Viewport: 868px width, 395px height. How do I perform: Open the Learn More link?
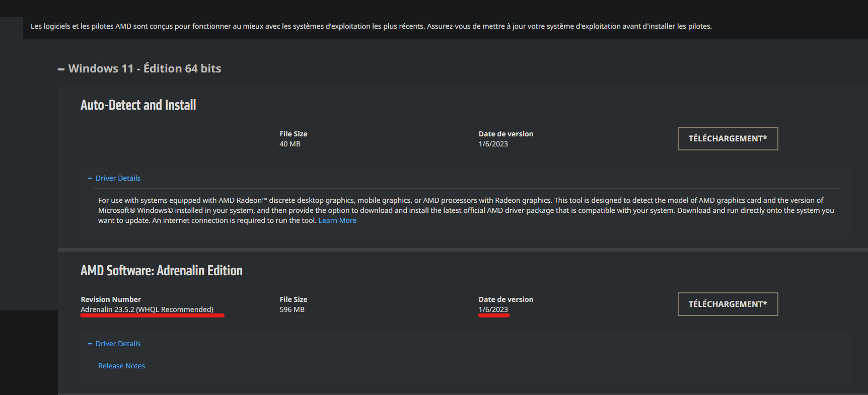(x=337, y=220)
